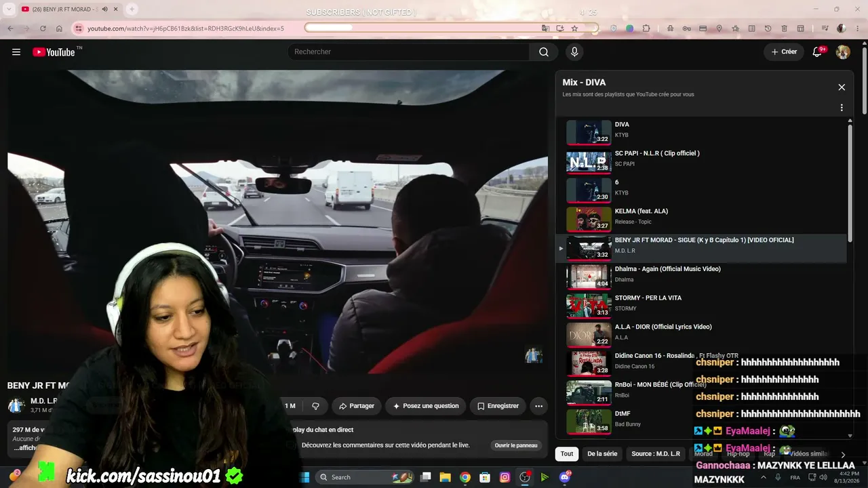Play DtMF by Bad Bunny

click(x=702, y=422)
